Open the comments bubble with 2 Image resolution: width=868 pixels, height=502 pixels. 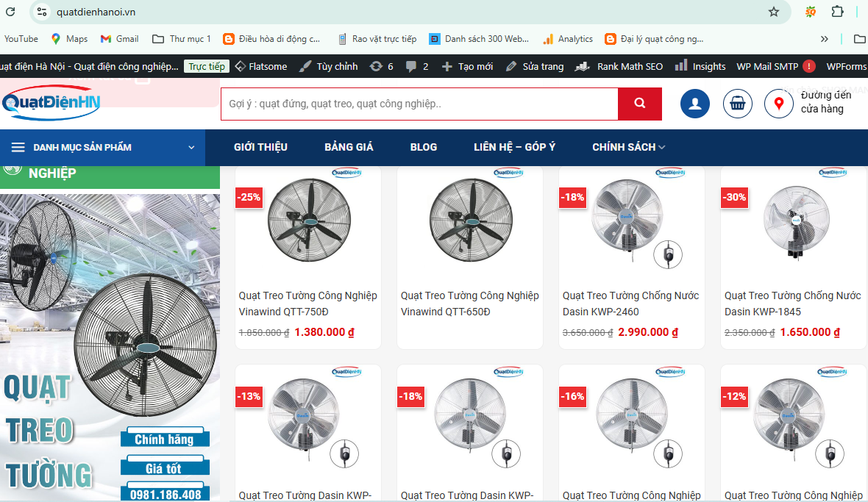point(417,66)
